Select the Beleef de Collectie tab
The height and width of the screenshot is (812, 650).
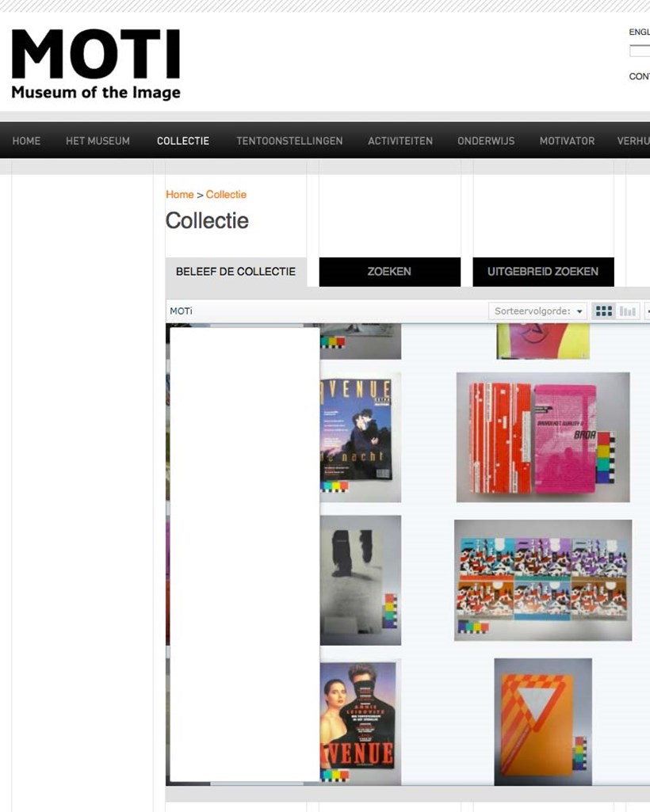pos(236,272)
